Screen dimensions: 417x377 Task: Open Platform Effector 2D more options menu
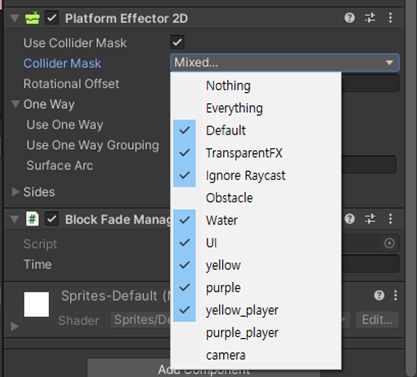pos(390,18)
